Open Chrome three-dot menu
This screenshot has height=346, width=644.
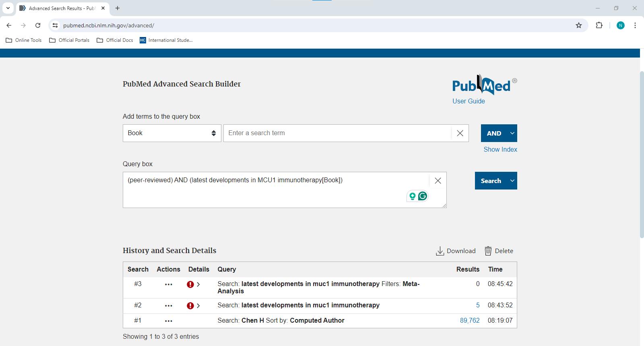tap(635, 25)
